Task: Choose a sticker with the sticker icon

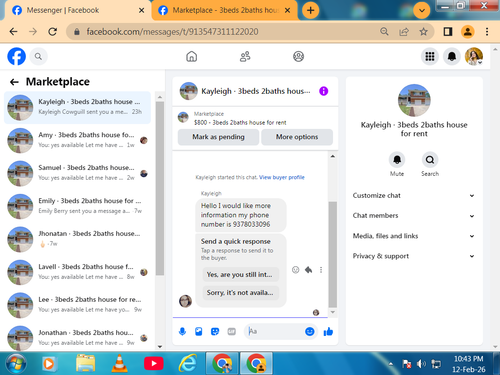Action: pos(215,331)
